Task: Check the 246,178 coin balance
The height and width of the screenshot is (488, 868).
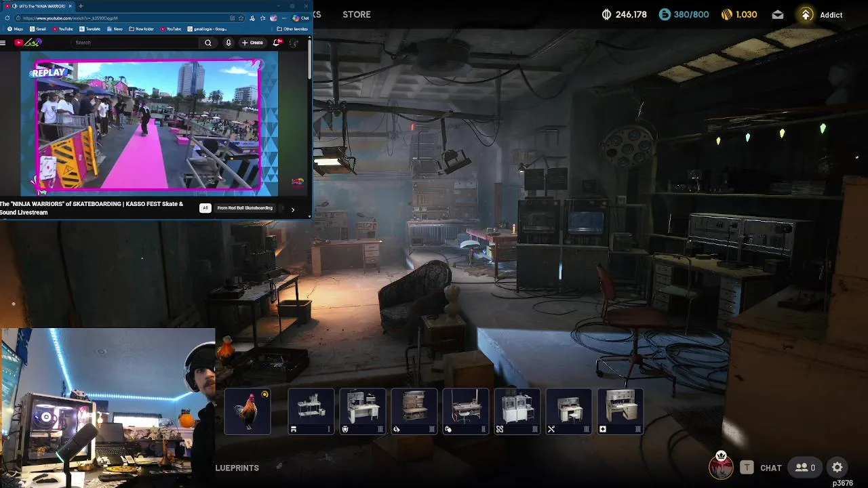Action: point(624,14)
